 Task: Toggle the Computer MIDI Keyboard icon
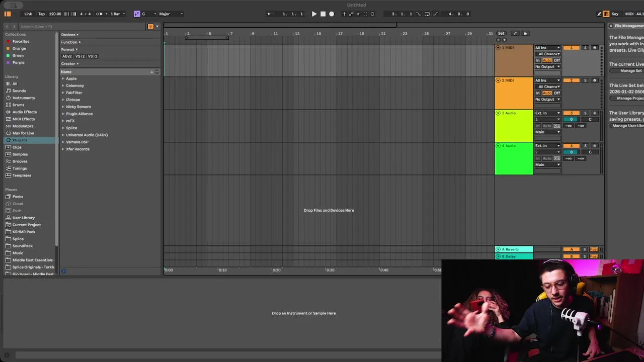(x=606, y=14)
